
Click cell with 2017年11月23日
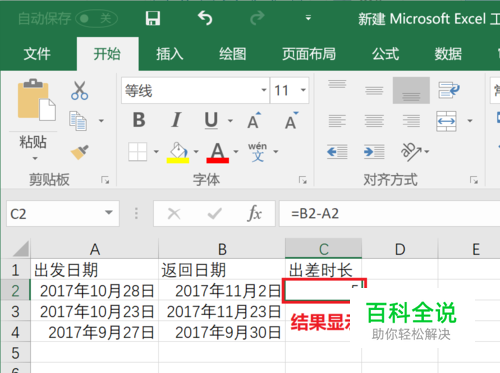click(x=222, y=311)
